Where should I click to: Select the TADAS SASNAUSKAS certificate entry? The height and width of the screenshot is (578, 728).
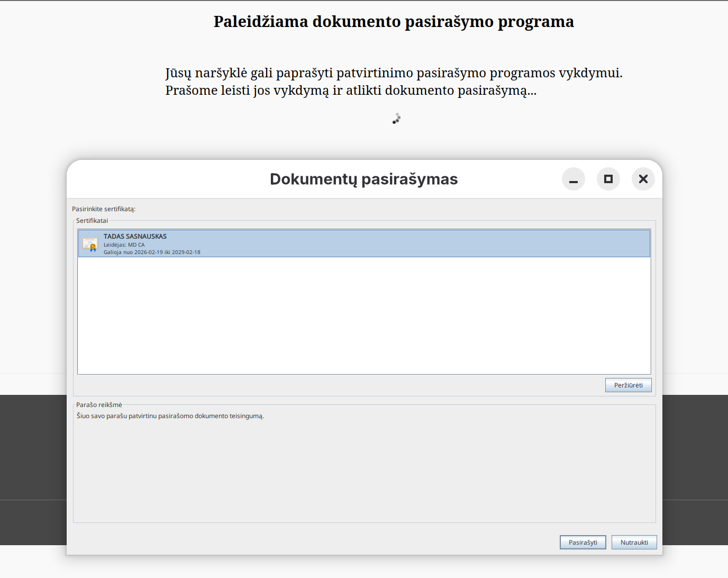click(364, 243)
